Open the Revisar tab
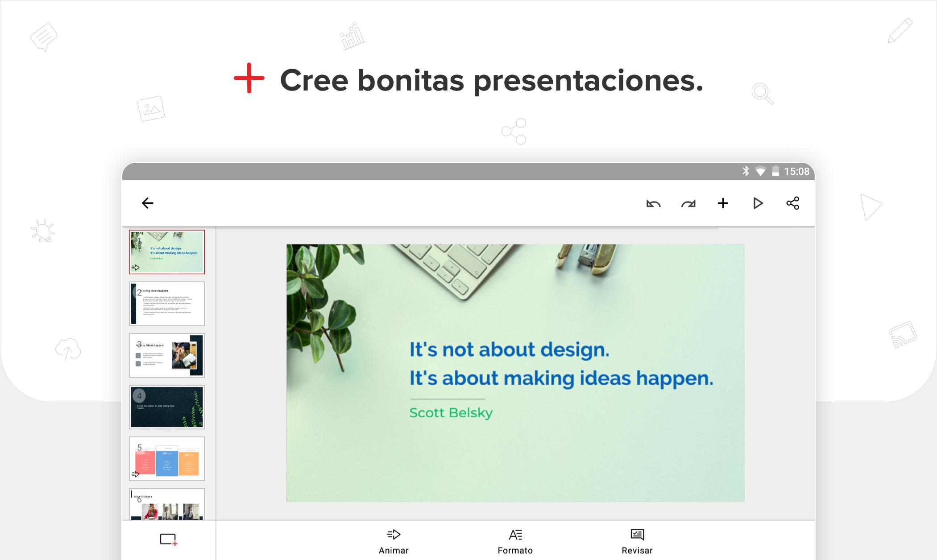Image resolution: width=937 pixels, height=560 pixels. point(637,541)
